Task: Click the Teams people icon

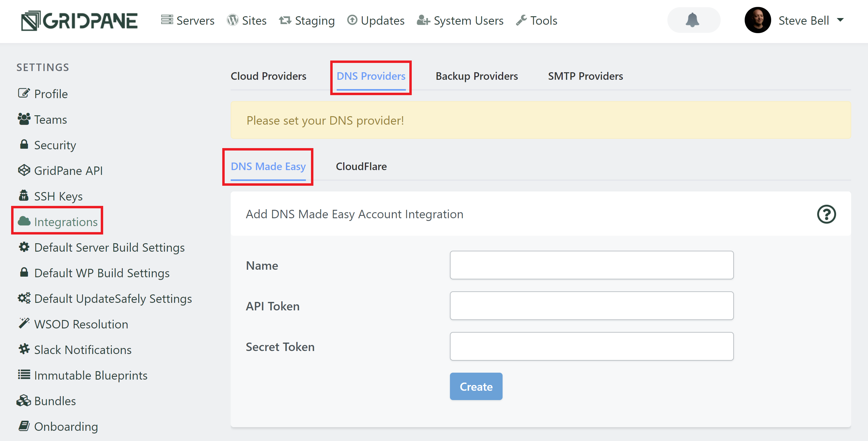Action: click(x=24, y=119)
